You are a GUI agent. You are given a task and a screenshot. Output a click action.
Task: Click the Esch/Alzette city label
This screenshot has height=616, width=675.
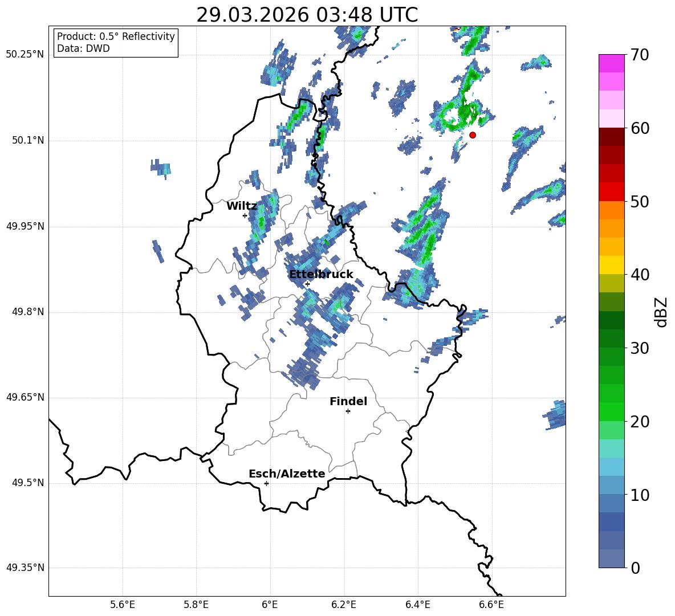point(287,474)
